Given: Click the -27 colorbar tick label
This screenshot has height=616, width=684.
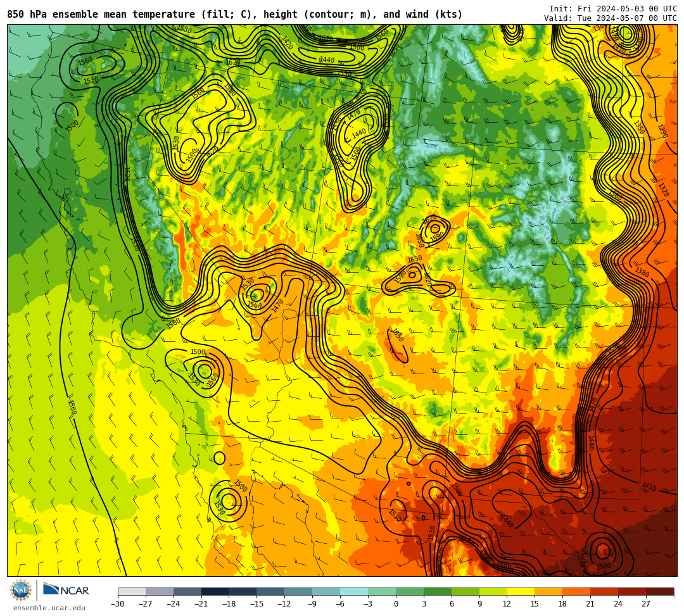Looking at the screenshot, I should pyautogui.click(x=146, y=604).
